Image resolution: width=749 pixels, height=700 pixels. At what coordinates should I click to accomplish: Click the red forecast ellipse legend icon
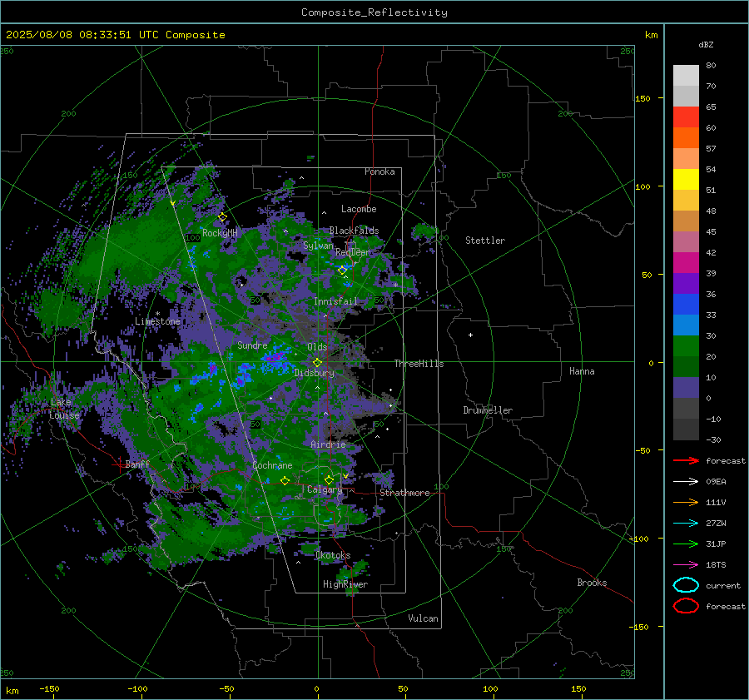point(686,606)
